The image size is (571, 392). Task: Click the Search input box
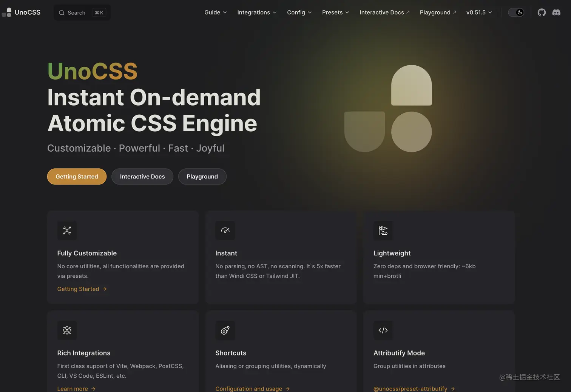(x=82, y=13)
